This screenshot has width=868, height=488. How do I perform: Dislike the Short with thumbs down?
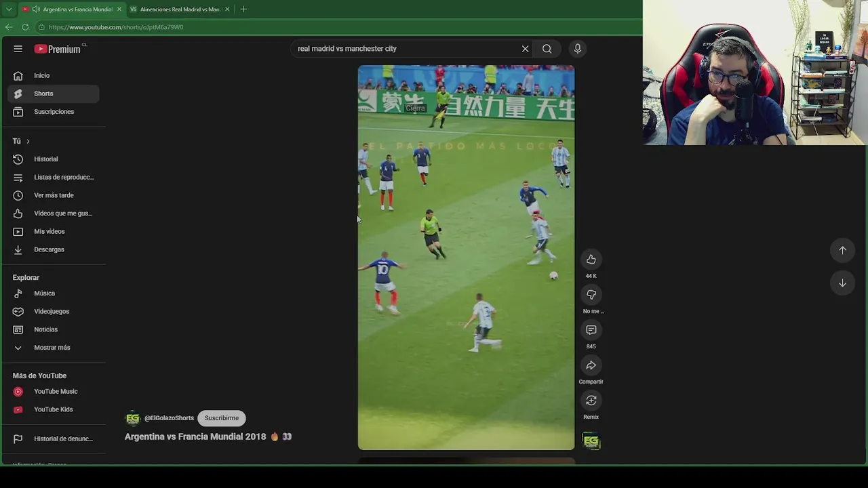[591, 295]
